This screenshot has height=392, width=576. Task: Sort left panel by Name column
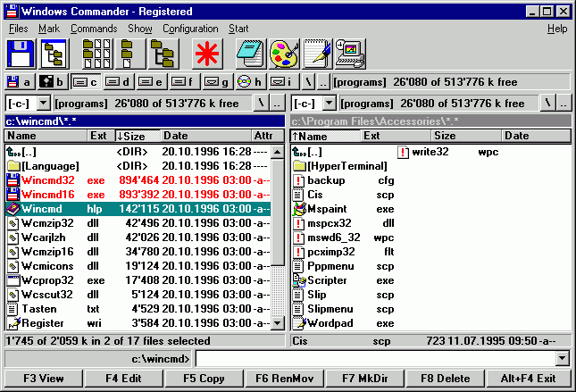pos(46,136)
